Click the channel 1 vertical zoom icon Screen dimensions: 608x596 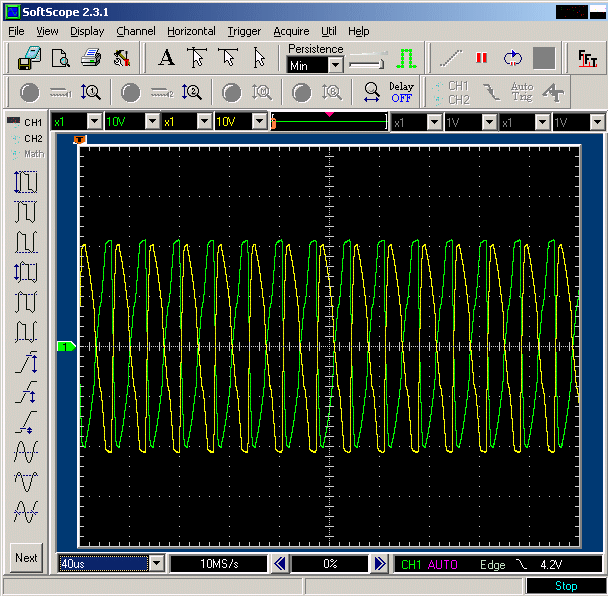pos(90,92)
